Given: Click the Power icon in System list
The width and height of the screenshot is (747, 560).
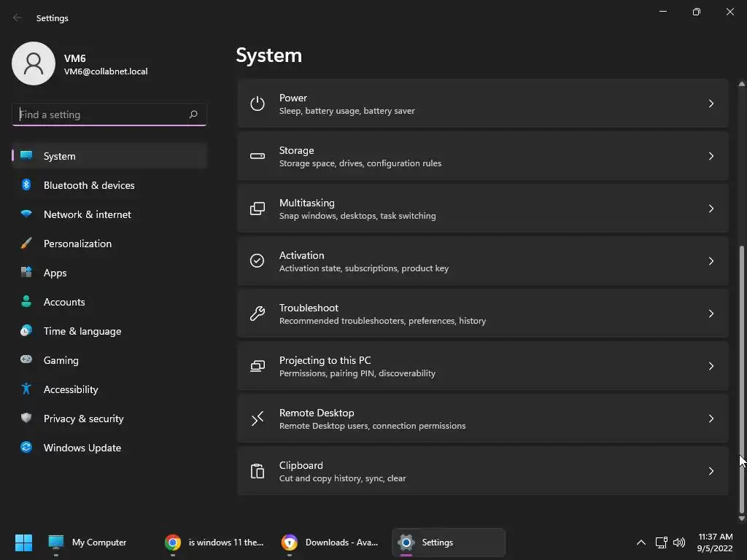Looking at the screenshot, I should click(258, 104).
